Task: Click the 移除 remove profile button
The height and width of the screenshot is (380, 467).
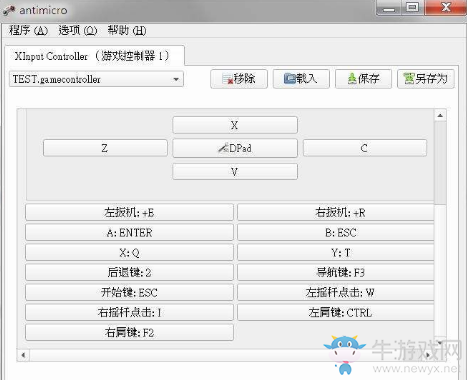Action: (x=239, y=79)
